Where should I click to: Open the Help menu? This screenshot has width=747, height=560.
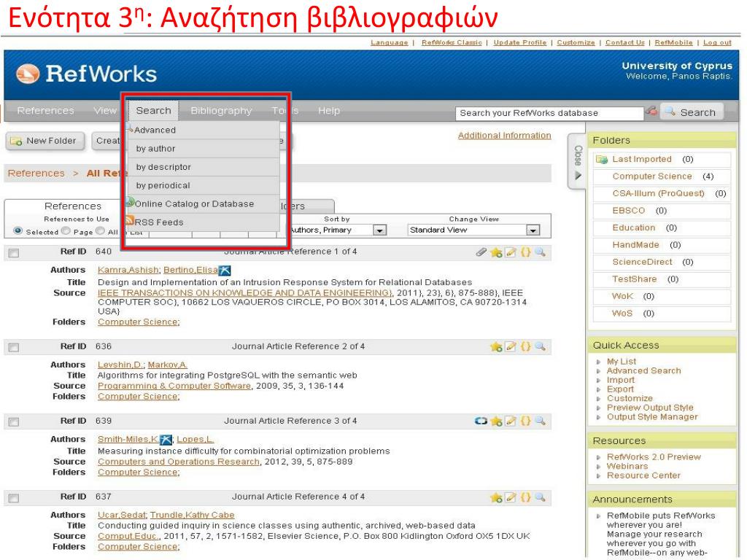pyautogui.click(x=329, y=111)
